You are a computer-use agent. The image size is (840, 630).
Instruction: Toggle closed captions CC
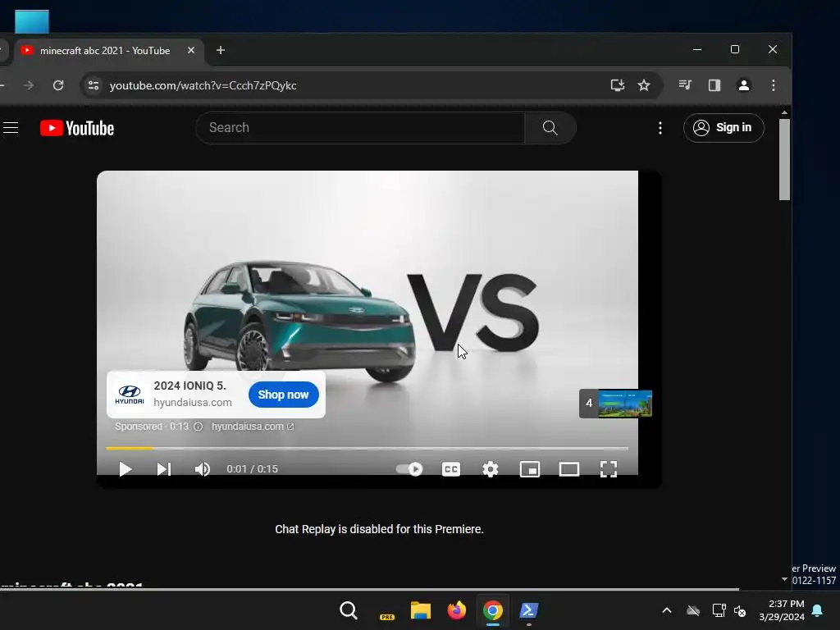pyautogui.click(x=451, y=469)
